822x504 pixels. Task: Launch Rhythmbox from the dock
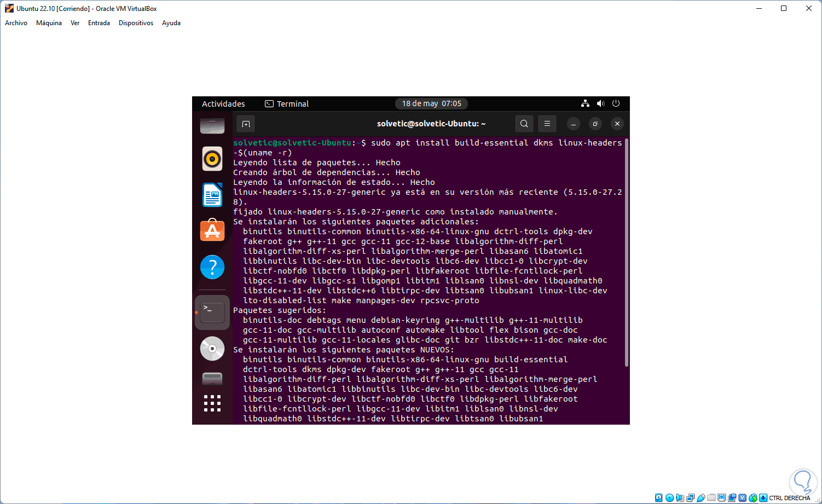(212, 159)
